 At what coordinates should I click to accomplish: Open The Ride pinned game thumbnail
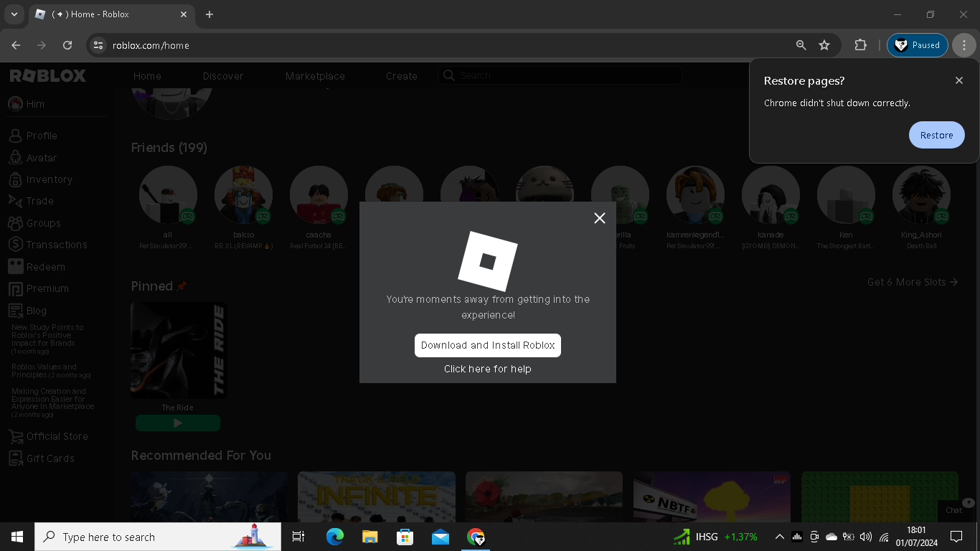178,350
